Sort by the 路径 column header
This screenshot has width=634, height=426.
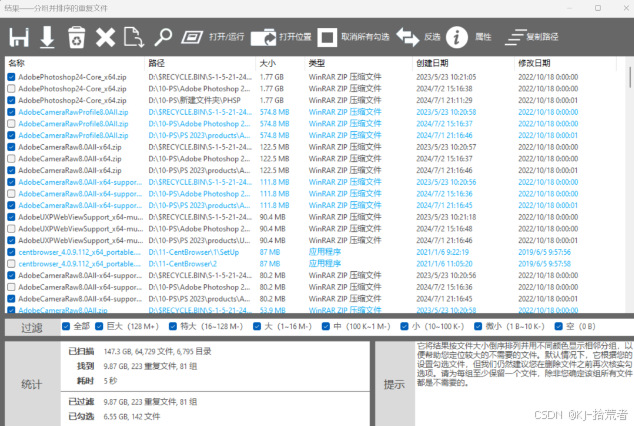point(200,63)
